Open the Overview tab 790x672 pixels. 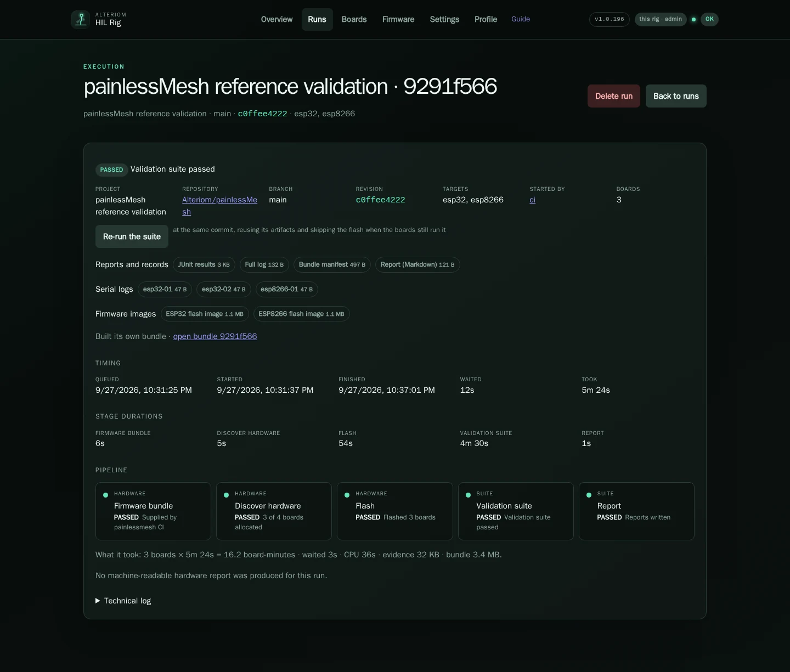click(276, 19)
